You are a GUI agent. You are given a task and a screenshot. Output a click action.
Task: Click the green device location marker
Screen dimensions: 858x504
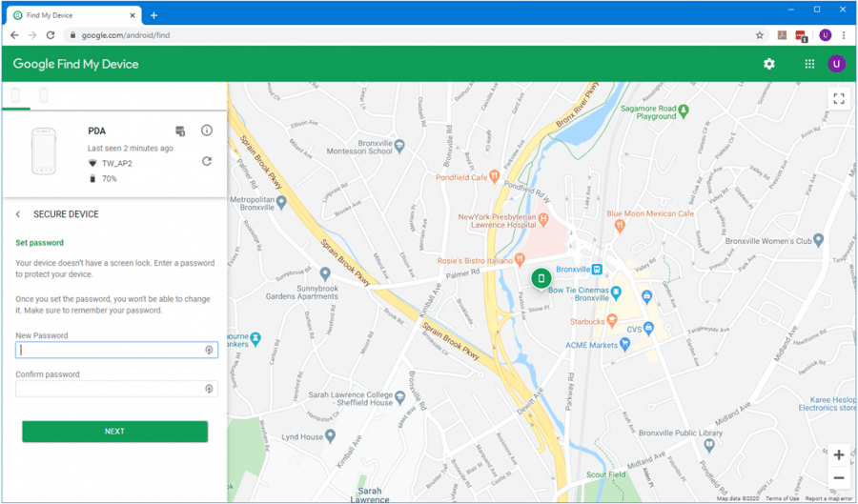click(x=541, y=279)
